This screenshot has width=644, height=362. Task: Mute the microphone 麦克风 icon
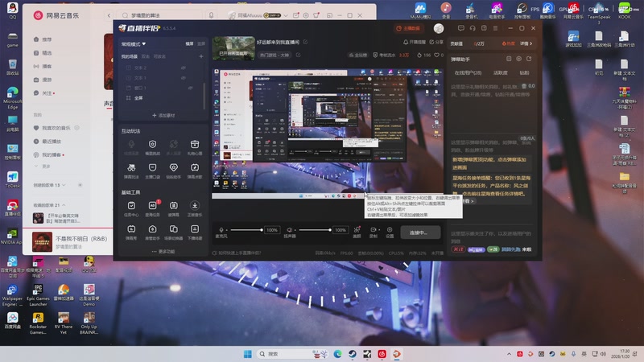[221, 230]
